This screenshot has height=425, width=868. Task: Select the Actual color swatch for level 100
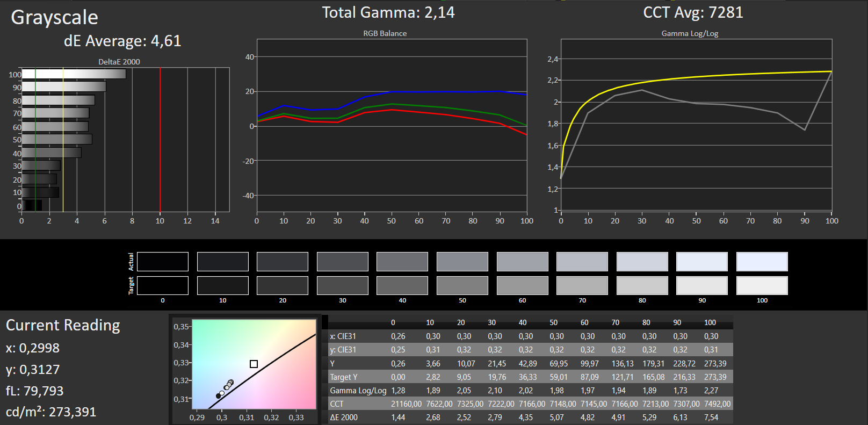(x=762, y=262)
